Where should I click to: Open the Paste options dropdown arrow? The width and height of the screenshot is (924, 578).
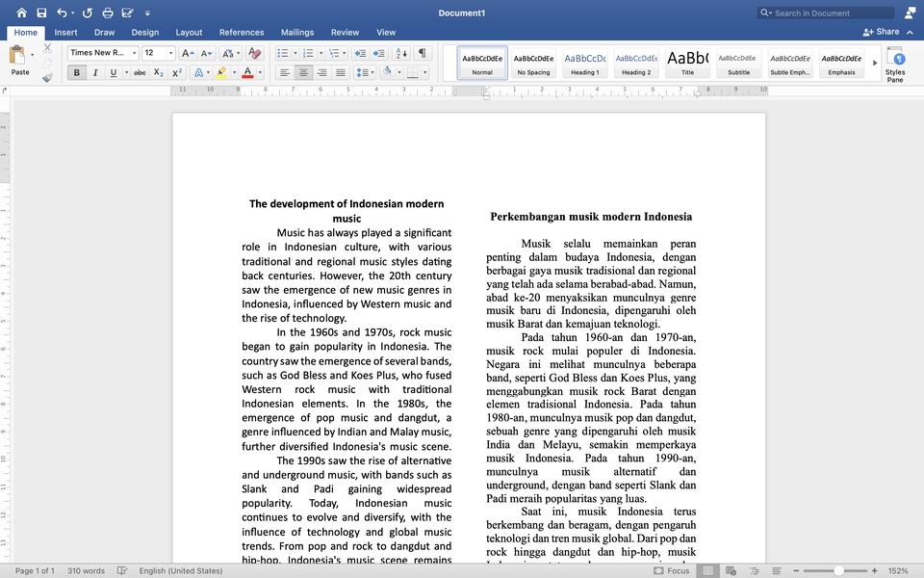point(32,55)
